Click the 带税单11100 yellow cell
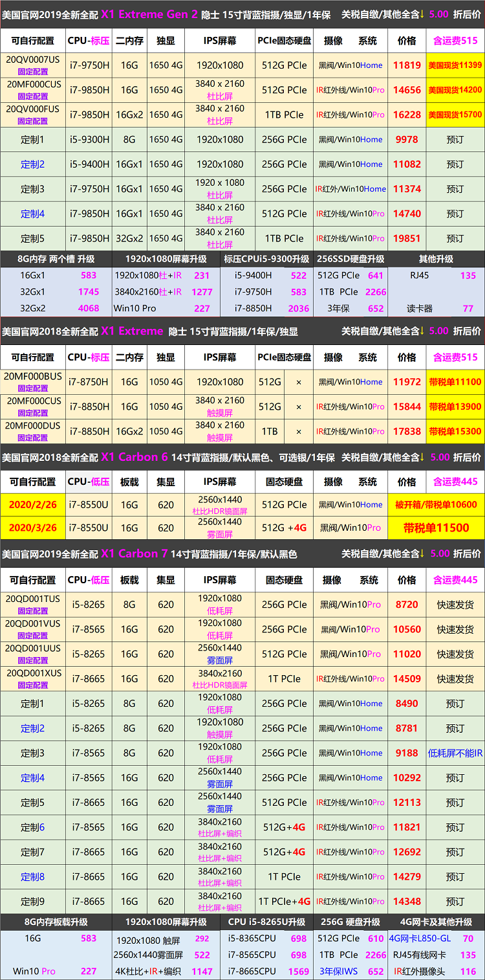485x980 pixels. [455, 382]
